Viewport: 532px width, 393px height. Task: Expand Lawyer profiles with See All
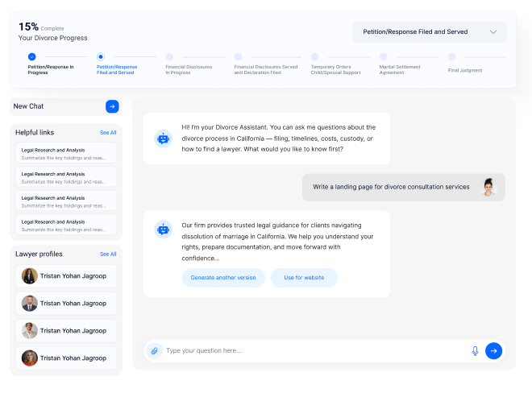(108, 254)
